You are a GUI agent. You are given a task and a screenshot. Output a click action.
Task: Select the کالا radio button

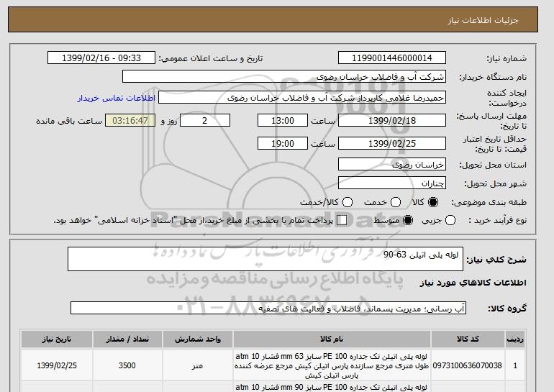pos(433,202)
